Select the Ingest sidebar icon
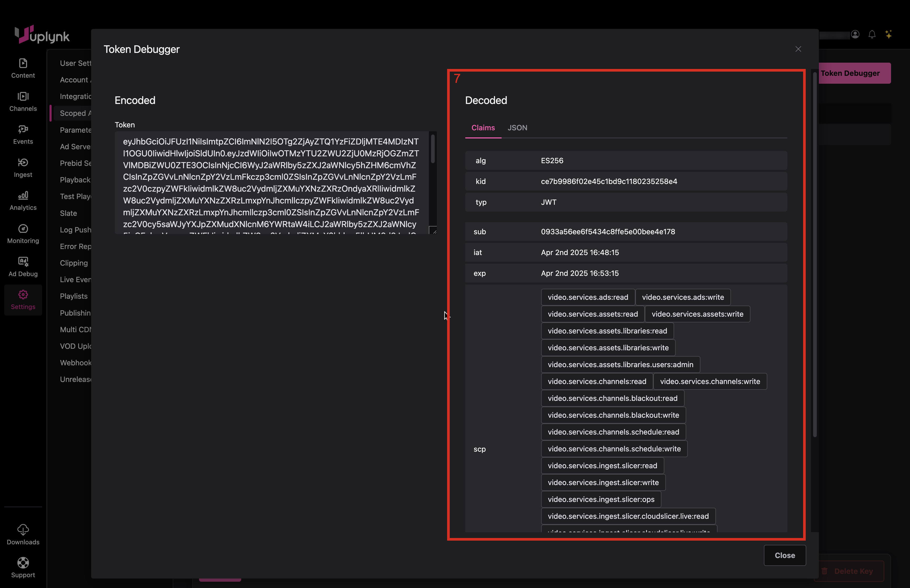 pyautogui.click(x=23, y=163)
